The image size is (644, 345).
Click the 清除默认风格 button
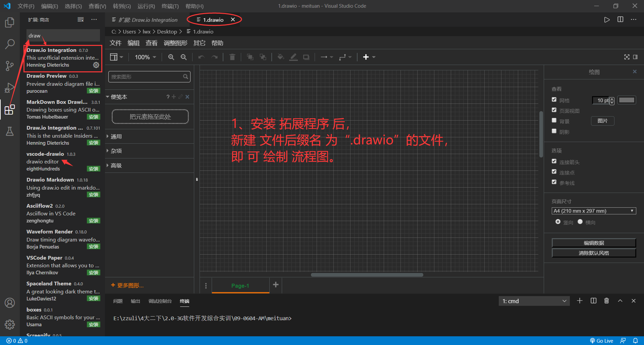594,253
